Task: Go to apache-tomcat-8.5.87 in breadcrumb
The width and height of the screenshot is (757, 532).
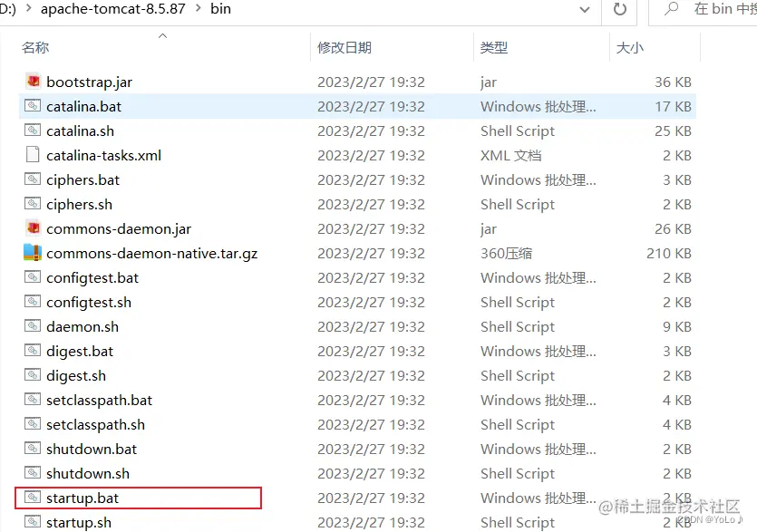Action: click(113, 9)
